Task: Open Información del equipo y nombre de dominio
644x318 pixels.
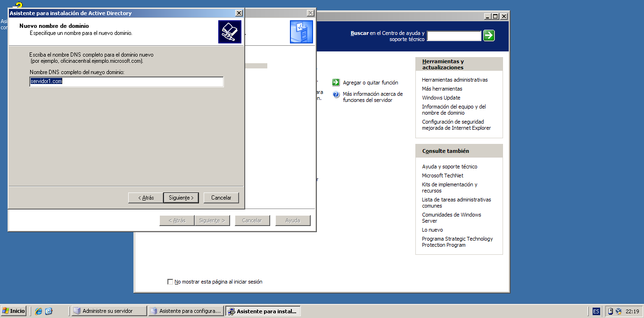Action: (454, 109)
